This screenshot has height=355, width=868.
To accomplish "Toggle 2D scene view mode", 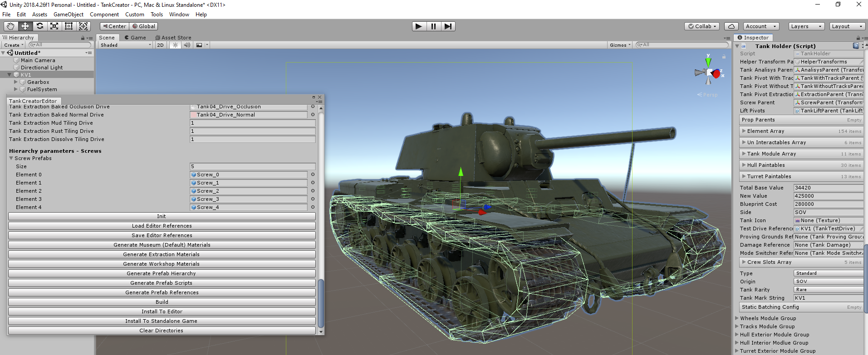I will click(160, 45).
